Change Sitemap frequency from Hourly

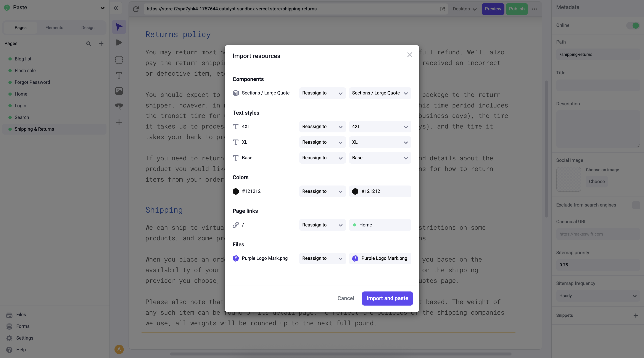598,296
